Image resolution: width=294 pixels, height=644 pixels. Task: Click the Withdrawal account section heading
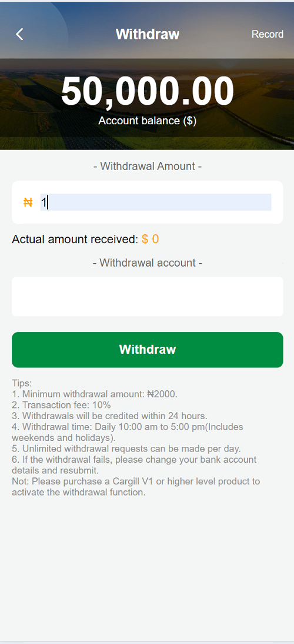[147, 263]
